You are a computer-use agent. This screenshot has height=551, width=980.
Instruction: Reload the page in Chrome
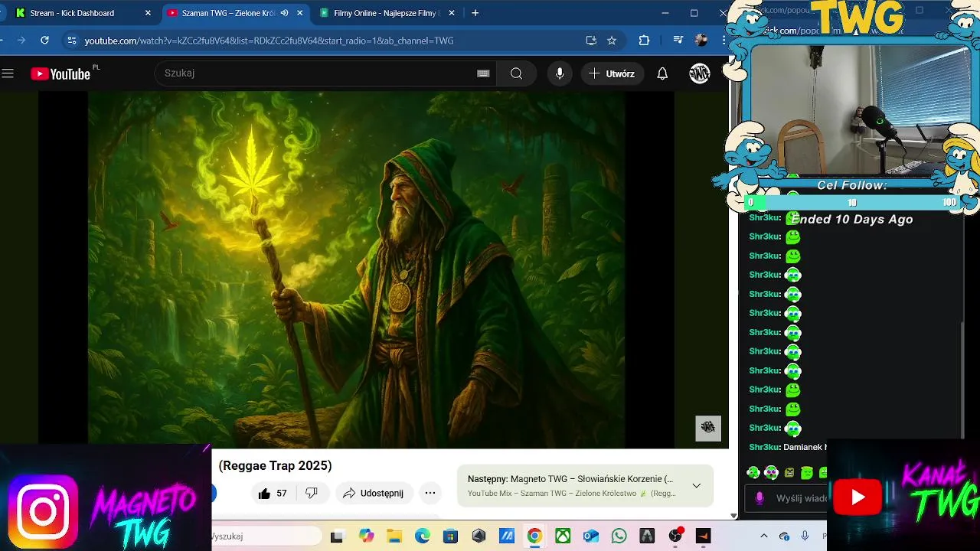pos(44,41)
